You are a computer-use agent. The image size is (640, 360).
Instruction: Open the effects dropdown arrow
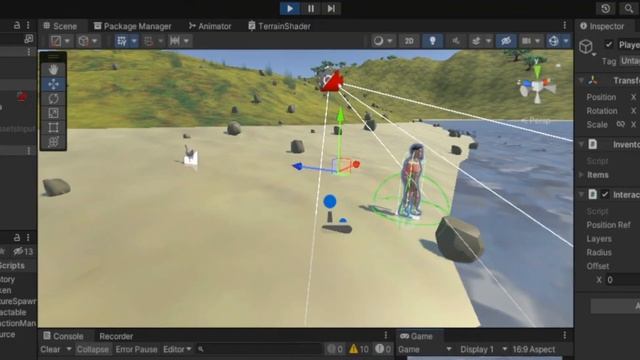pyautogui.click(x=488, y=41)
